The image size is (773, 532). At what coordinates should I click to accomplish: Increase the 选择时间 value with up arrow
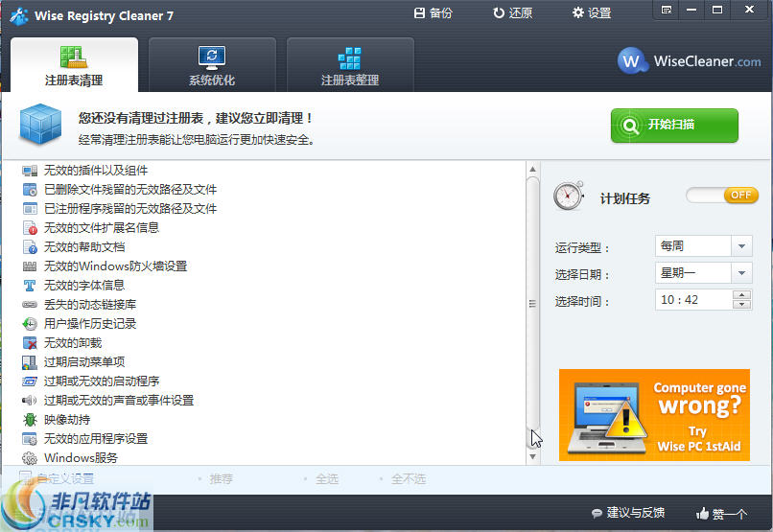coord(741,295)
